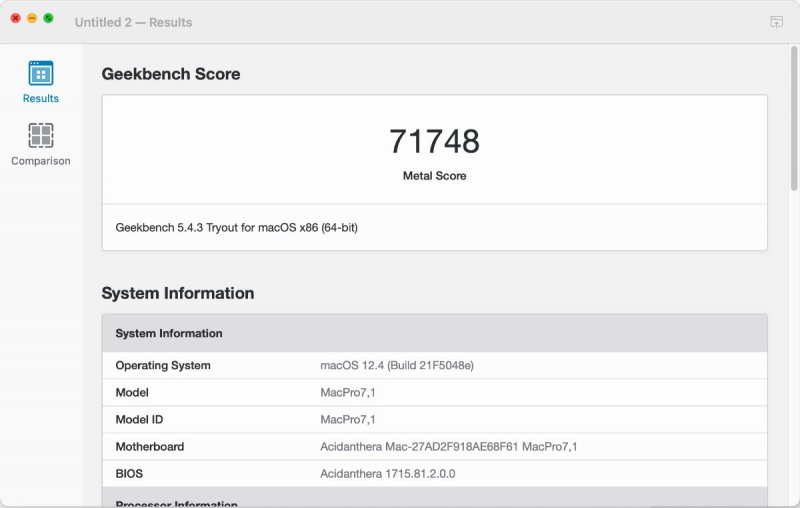The image size is (800, 508).
Task: Click the Geekbench 5.4.3 Tryout version text
Action: [236, 227]
